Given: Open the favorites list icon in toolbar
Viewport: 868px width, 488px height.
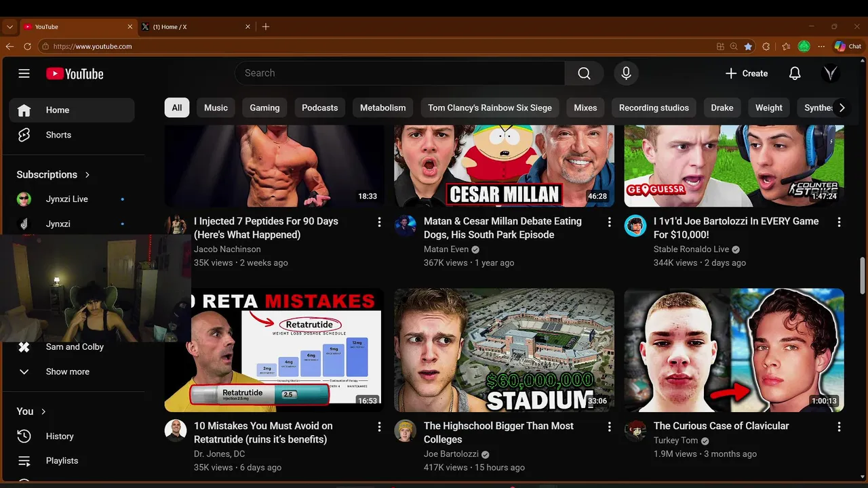Looking at the screenshot, I should click(x=786, y=46).
